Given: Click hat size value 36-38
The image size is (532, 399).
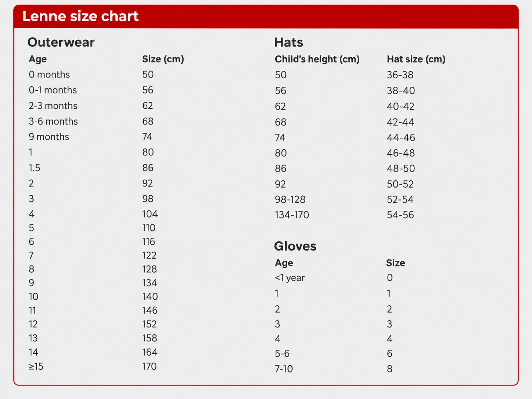Looking at the screenshot, I should (400, 75).
